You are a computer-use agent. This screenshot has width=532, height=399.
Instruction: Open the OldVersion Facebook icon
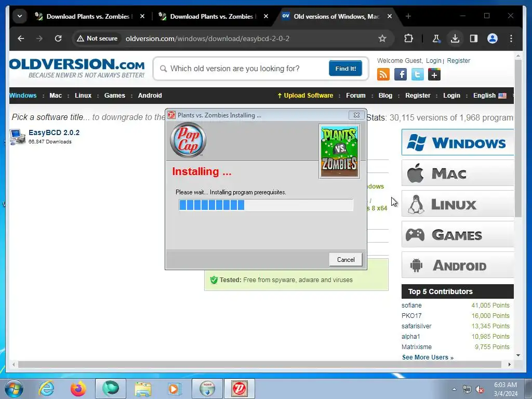click(401, 74)
